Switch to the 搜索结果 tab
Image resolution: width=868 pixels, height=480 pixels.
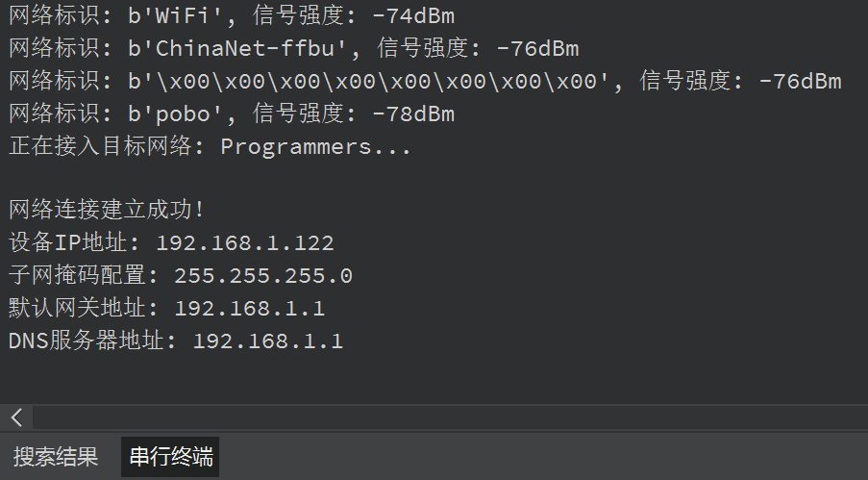tap(56, 457)
